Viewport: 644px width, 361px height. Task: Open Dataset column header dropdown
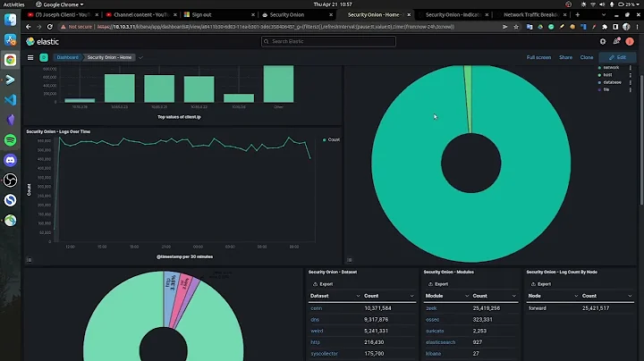click(358, 296)
